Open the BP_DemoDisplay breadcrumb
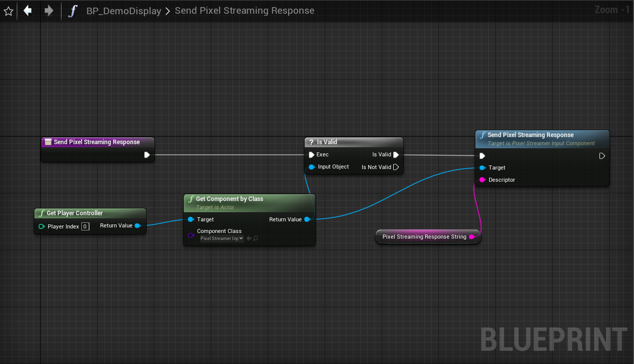634x364 pixels. [124, 11]
